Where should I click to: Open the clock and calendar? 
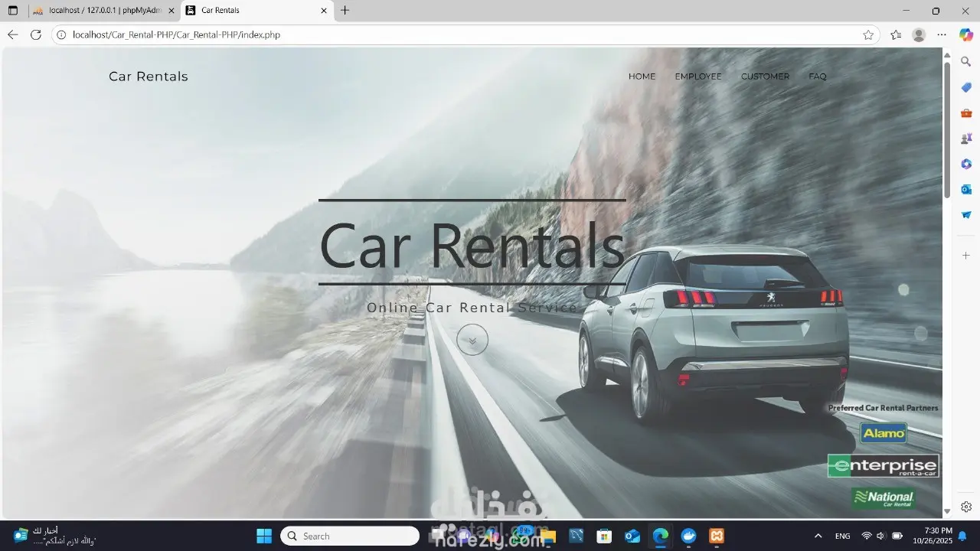pyautogui.click(x=932, y=536)
